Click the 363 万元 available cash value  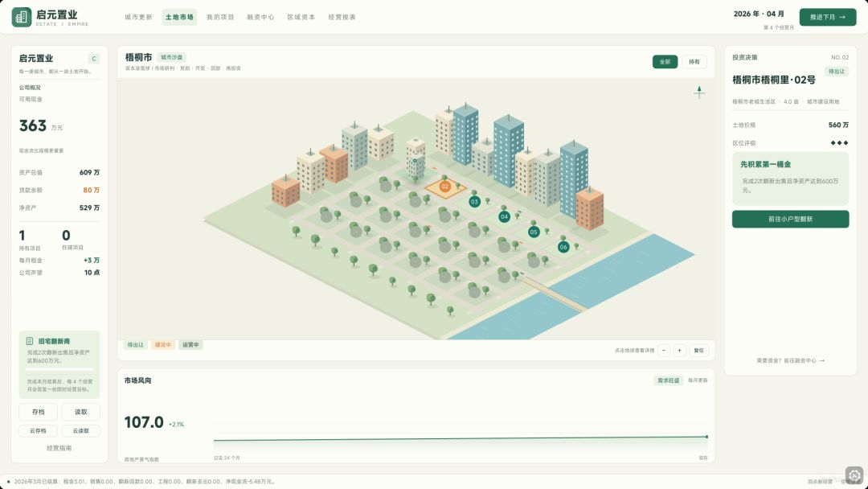click(x=41, y=125)
